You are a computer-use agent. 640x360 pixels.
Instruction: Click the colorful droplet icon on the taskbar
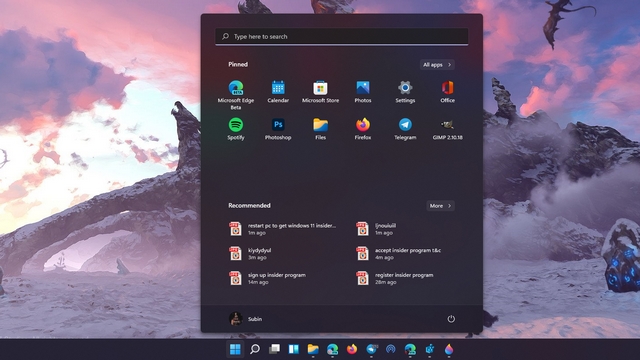point(449,349)
